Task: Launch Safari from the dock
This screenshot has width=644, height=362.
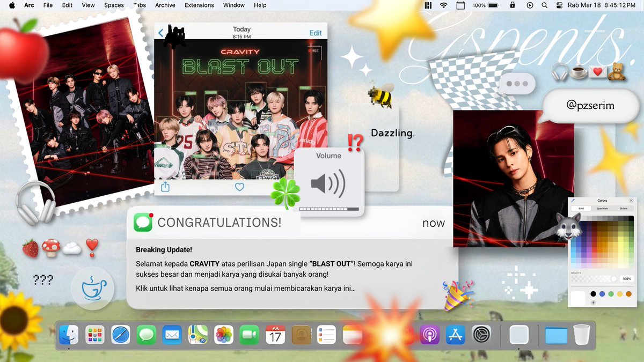Action: pyautogui.click(x=121, y=335)
